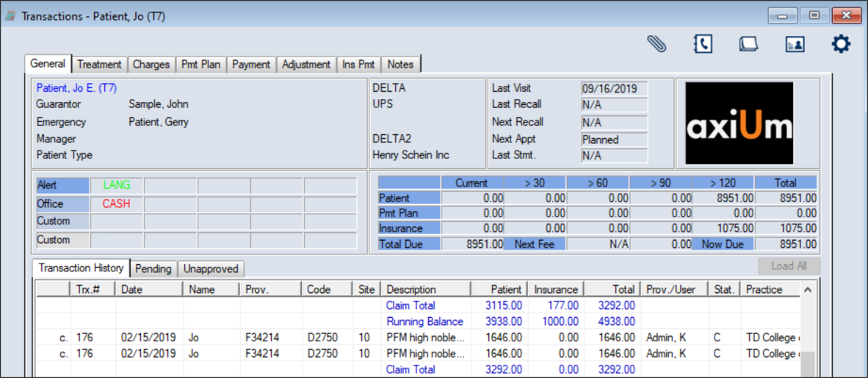Image resolution: width=868 pixels, height=378 pixels.
Task: Open the Pmt Plan tab
Action: (200, 65)
